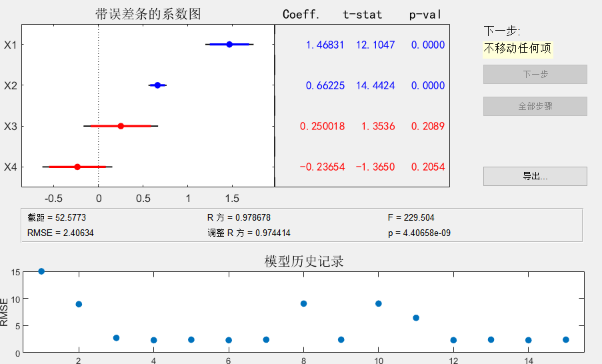Select X3 coefficient value 0.250018
Screen dimensions: 602x364
pos(322,126)
